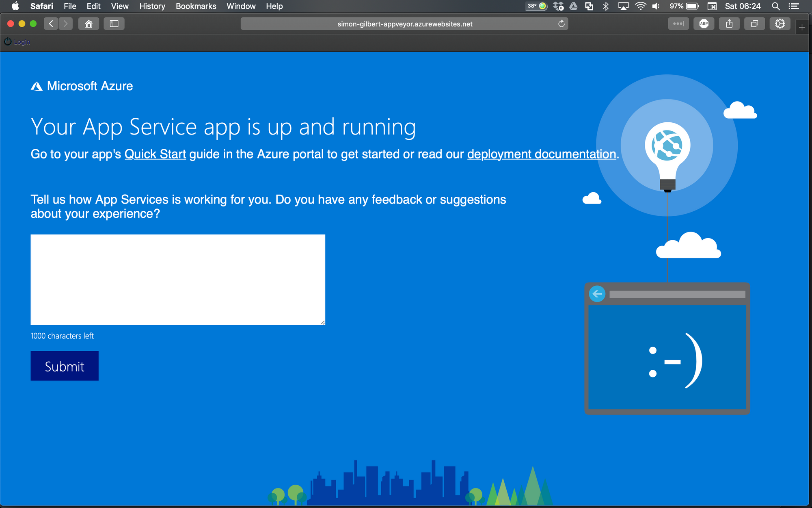
Task: Open Wi-Fi status menu
Action: tap(640, 6)
